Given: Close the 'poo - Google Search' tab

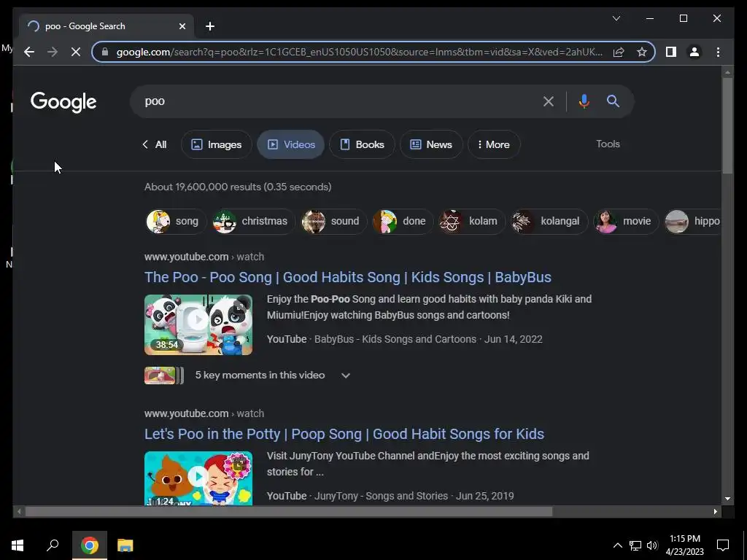Looking at the screenshot, I should coord(182,26).
